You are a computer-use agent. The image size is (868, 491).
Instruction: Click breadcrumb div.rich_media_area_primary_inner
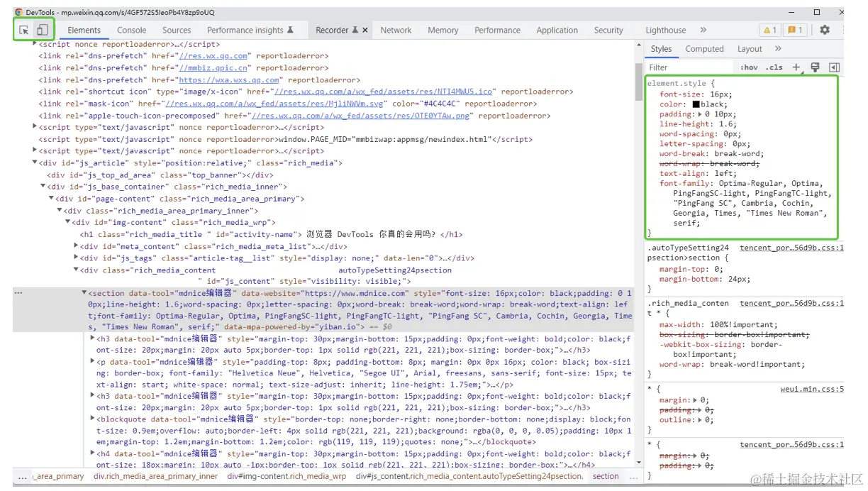tap(156, 476)
